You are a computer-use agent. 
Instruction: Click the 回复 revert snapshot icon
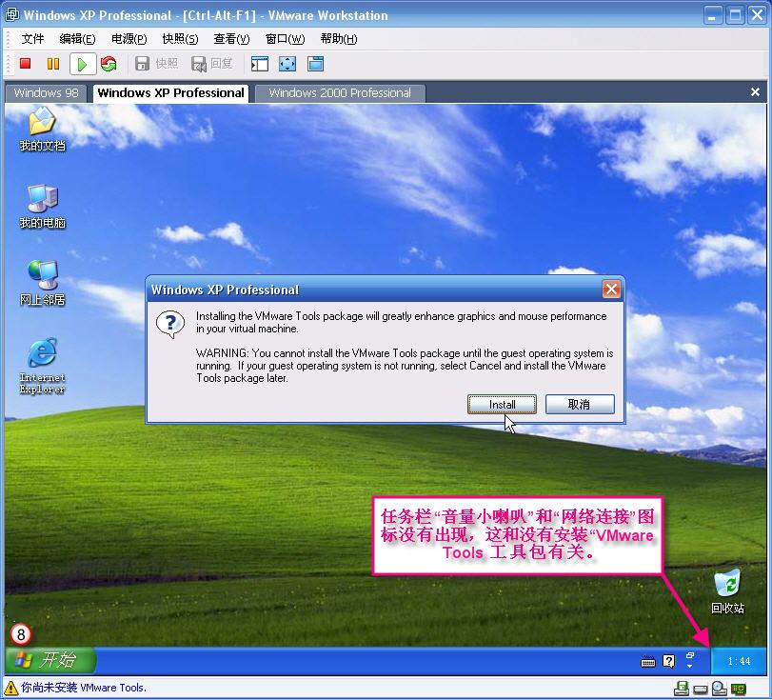point(198,64)
